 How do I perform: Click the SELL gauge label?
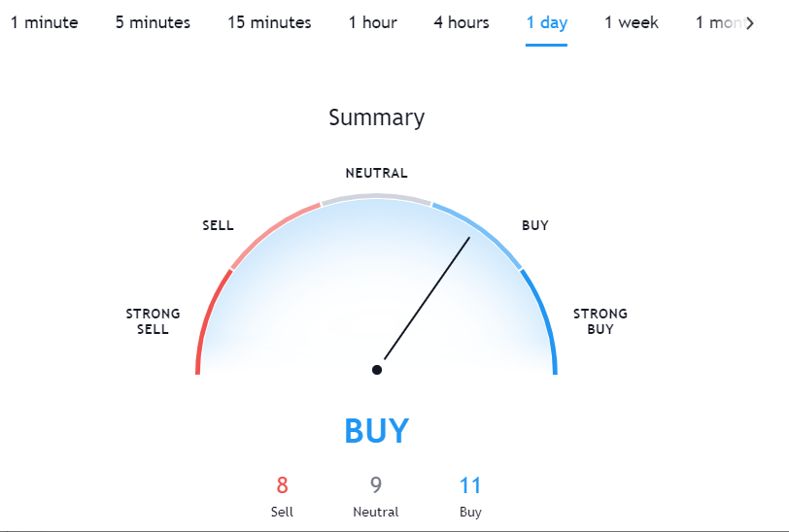(x=218, y=225)
